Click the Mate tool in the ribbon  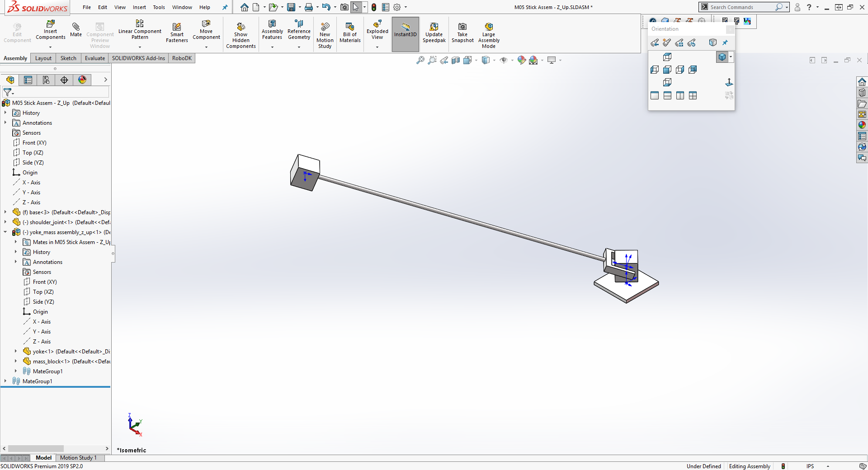(x=76, y=30)
